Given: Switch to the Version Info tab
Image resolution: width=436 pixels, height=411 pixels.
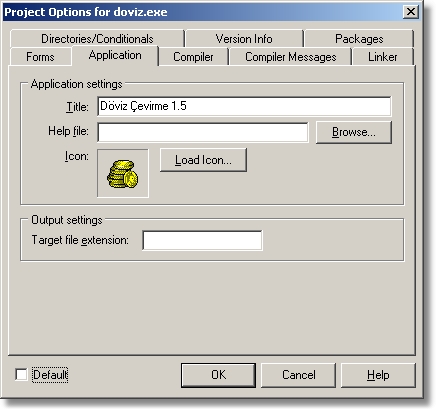Looking at the screenshot, I should pyautogui.click(x=244, y=39).
